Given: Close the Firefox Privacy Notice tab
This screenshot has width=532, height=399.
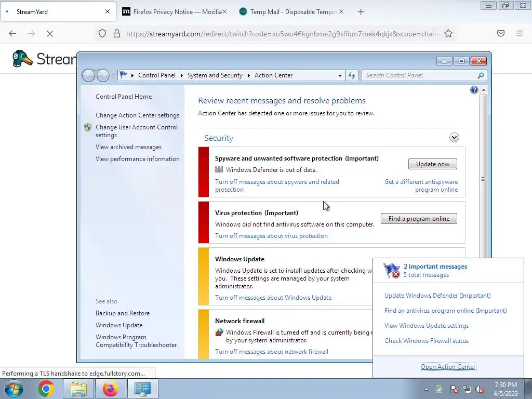Looking at the screenshot, I should click(x=224, y=11).
